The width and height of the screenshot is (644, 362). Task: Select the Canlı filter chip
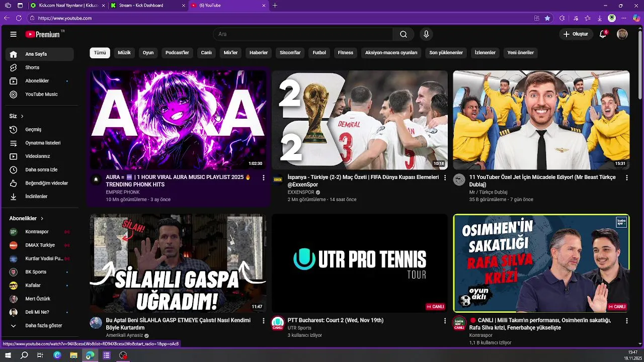coord(206,53)
